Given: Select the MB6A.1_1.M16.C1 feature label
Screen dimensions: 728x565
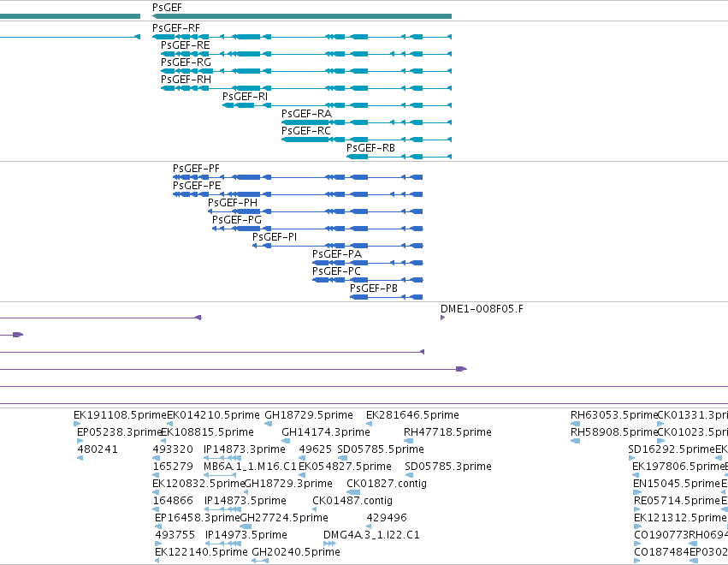Looking at the screenshot, I should point(250,466).
